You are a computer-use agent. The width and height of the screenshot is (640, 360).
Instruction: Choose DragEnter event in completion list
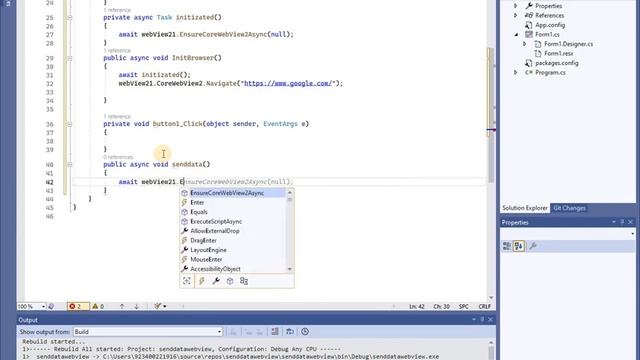[x=233, y=240]
